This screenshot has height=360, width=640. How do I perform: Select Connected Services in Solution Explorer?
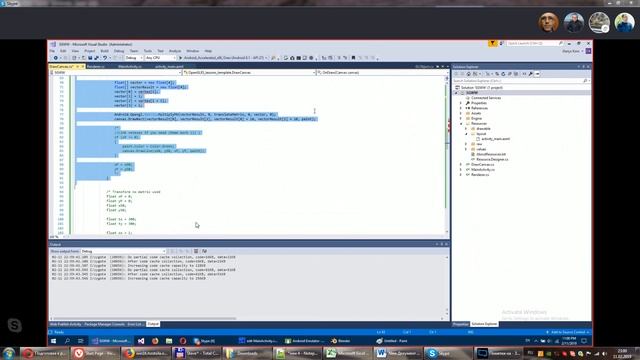coord(485,98)
